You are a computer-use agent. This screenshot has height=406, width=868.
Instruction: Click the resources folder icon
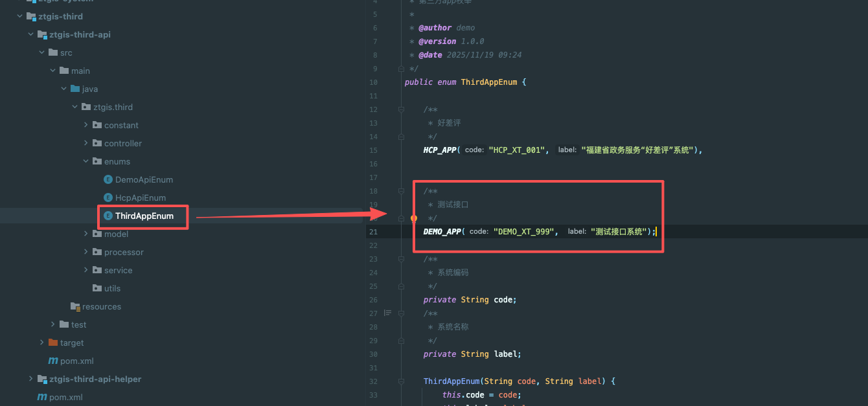[75, 306]
